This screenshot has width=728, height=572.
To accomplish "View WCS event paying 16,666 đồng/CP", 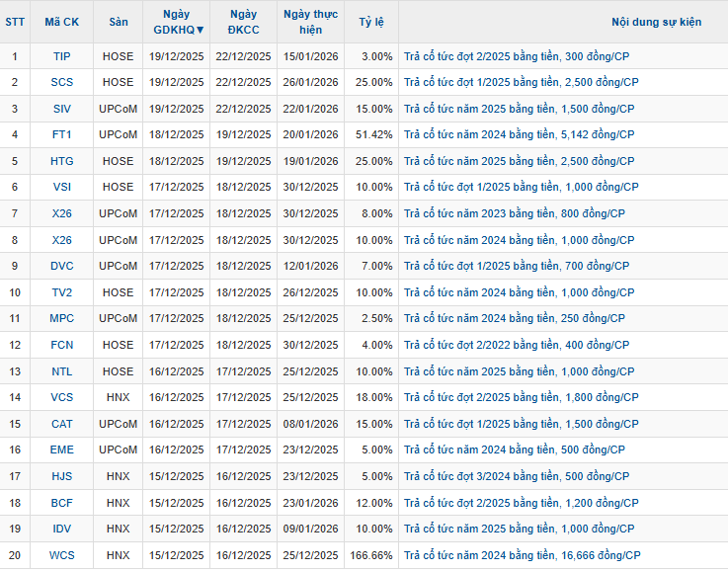I will (x=522, y=555).
